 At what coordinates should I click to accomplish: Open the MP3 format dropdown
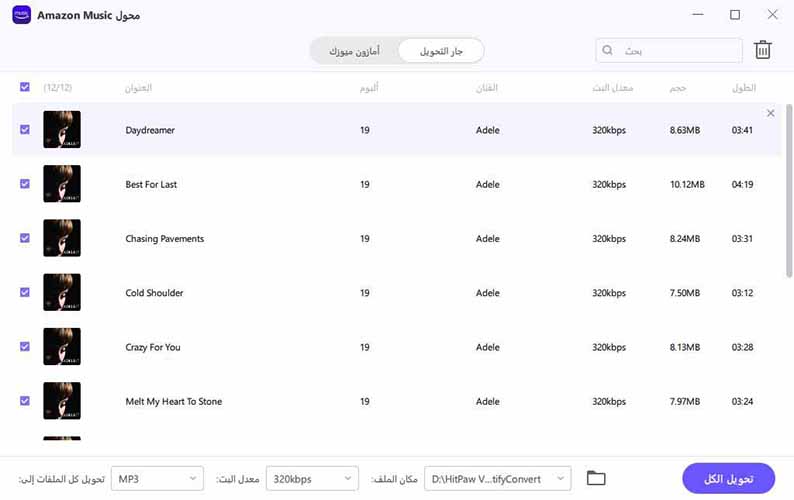[x=157, y=479]
